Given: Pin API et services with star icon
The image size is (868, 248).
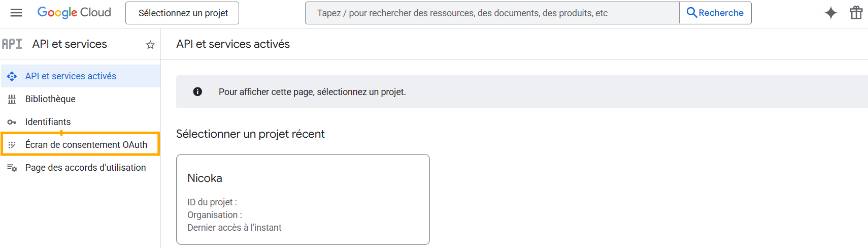Looking at the screenshot, I should pyautogui.click(x=150, y=45).
